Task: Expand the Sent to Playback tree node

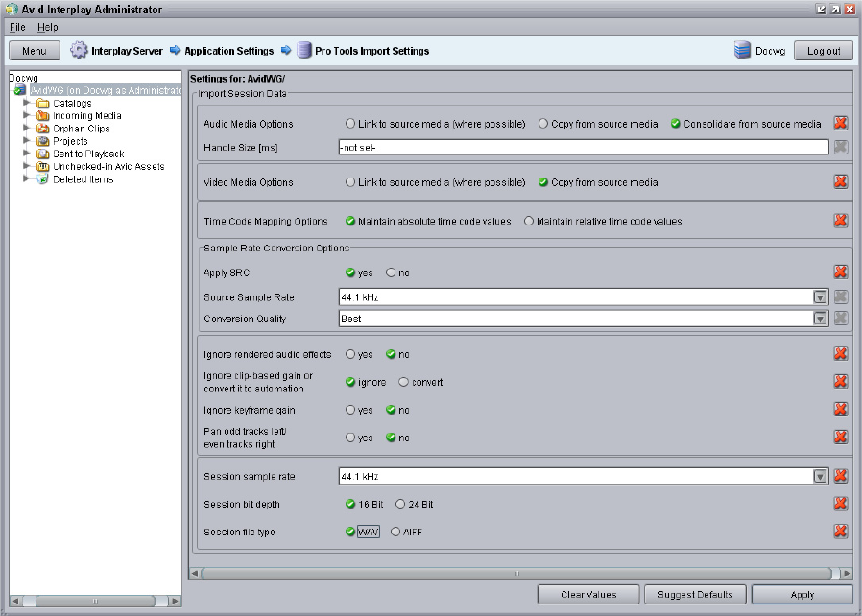Action: [x=26, y=153]
